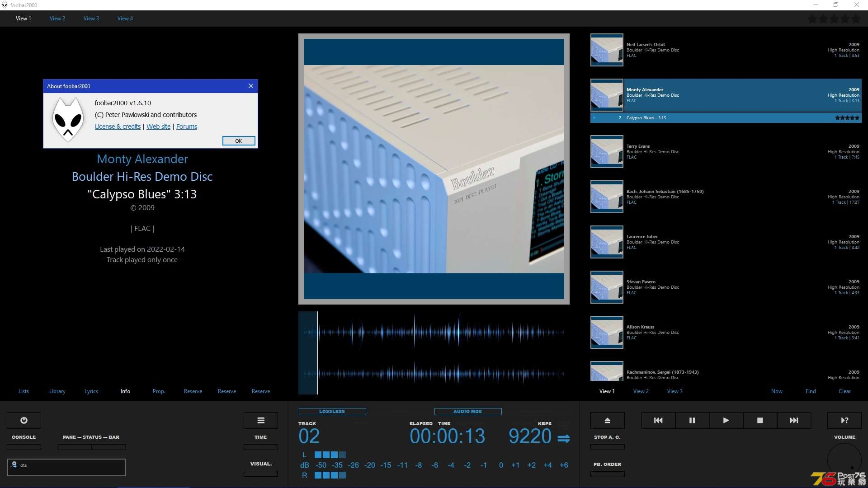Click the Web site hyperlink
Screen dimensions: 868x488
pos(159,127)
